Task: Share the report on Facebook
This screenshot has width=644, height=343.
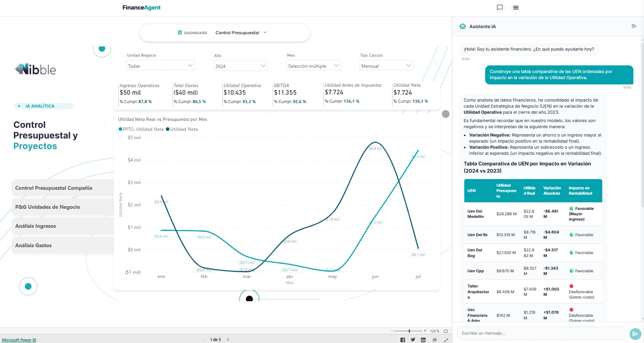Action: [x=403, y=340]
